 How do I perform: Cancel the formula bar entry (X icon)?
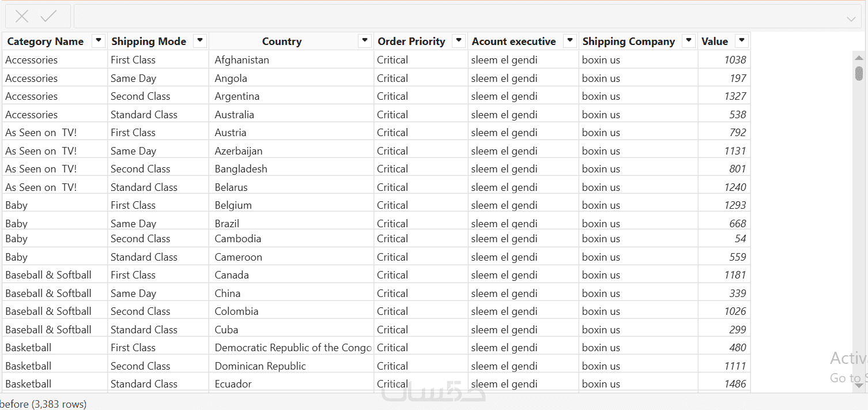click(x=22, y=17)
